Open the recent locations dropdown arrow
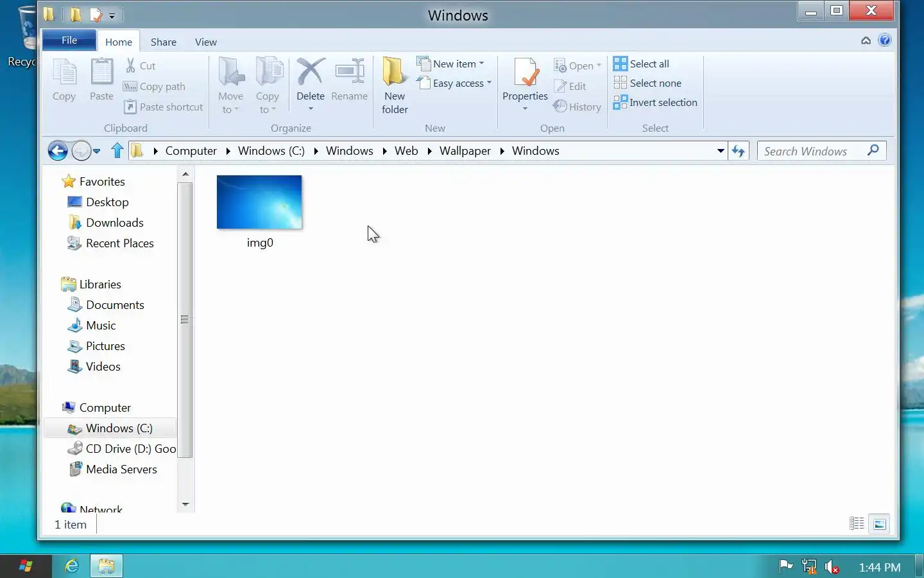 [97, 152]
